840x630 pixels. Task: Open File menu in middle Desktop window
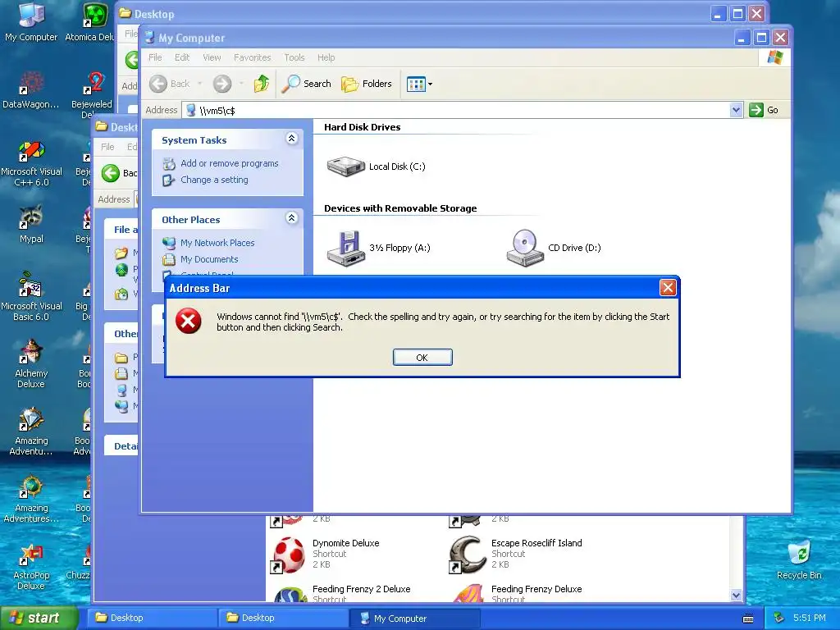coord(107,147)
